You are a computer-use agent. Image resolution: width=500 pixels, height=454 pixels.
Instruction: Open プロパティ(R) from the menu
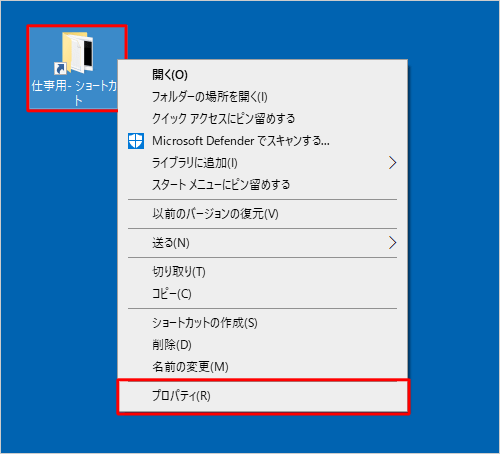(263, 396)
